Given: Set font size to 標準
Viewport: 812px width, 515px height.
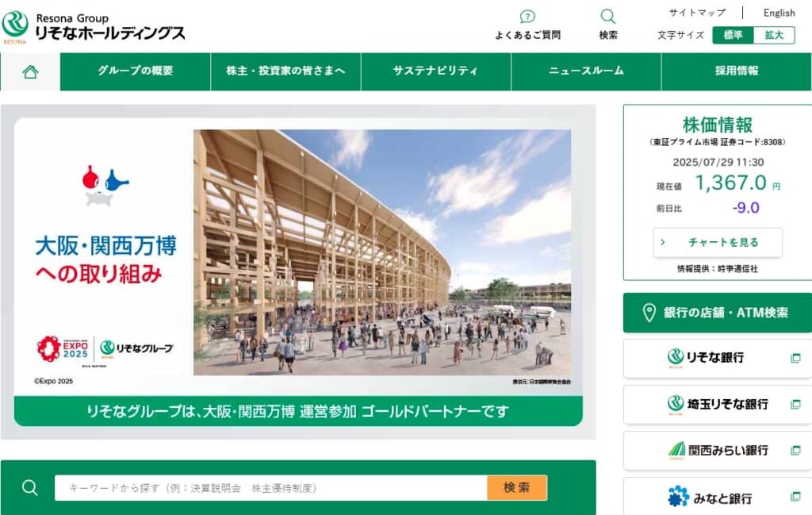Looking at the screenshot, I should (733, 35).
